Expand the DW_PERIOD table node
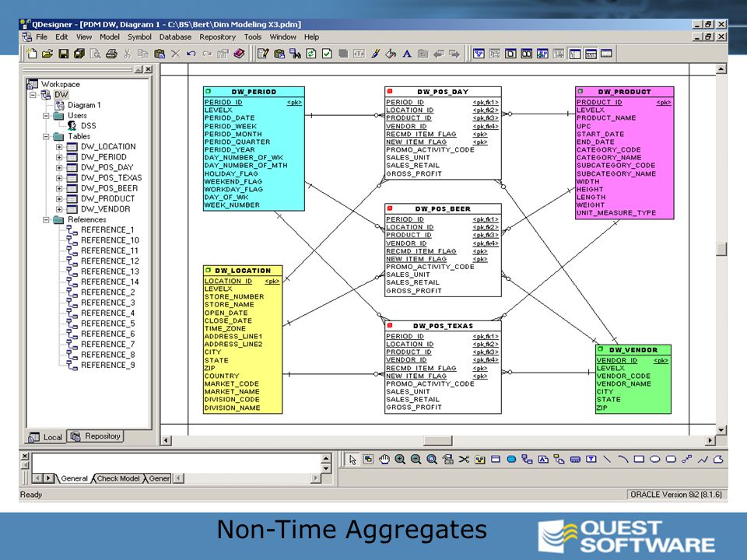The image size is (747, 560). click(59, 158)
